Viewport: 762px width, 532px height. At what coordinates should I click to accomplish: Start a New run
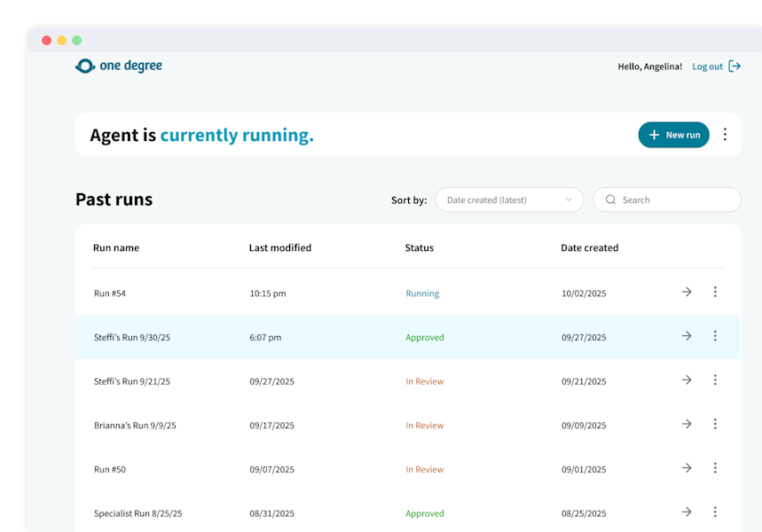click(x=673, y=135)
